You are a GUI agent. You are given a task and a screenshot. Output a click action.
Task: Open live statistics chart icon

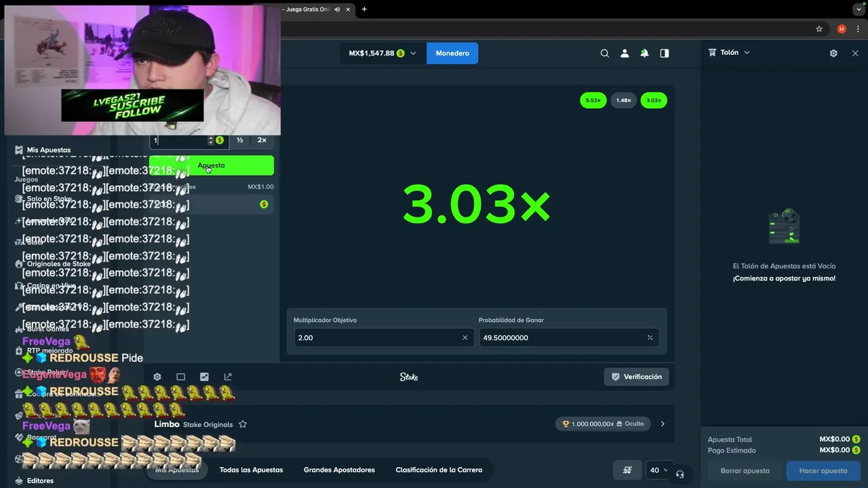(204, 377)
